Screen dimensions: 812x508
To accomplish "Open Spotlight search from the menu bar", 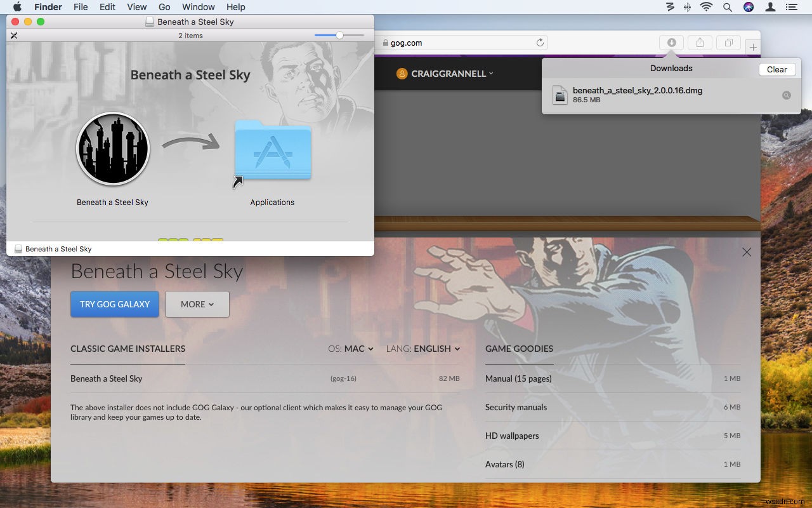I will 727,7.
